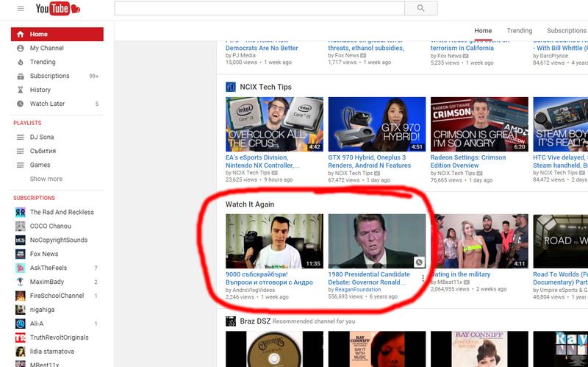This screenshot has height=367, width=588.
Task: Play the 1980 Presidential Debate thumbnail
Action: [x=377, y=241]
